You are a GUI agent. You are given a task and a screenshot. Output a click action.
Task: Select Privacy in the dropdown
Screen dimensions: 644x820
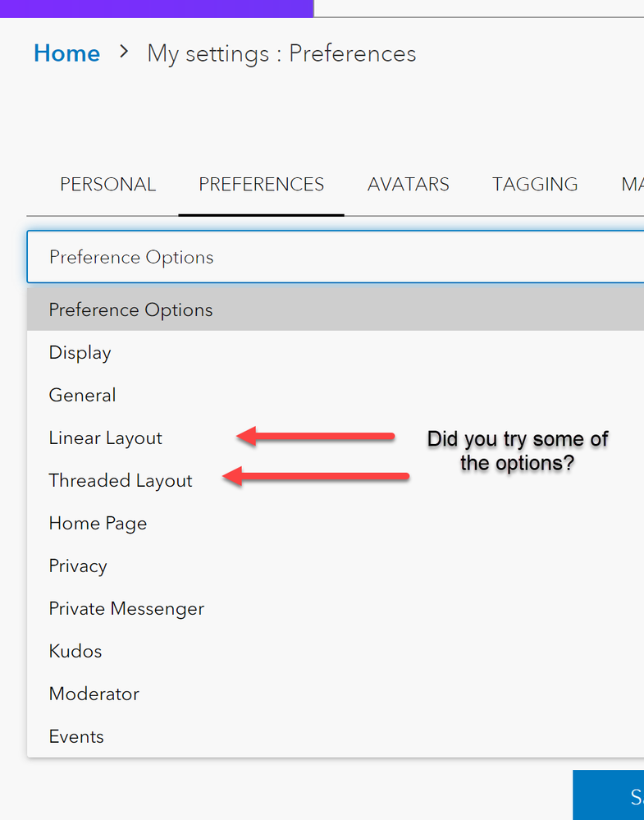click(x=78, y=566)
